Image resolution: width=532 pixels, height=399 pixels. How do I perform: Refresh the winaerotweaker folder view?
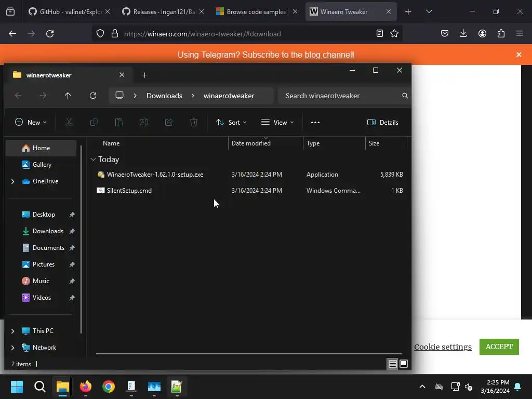tap(93, 96)
